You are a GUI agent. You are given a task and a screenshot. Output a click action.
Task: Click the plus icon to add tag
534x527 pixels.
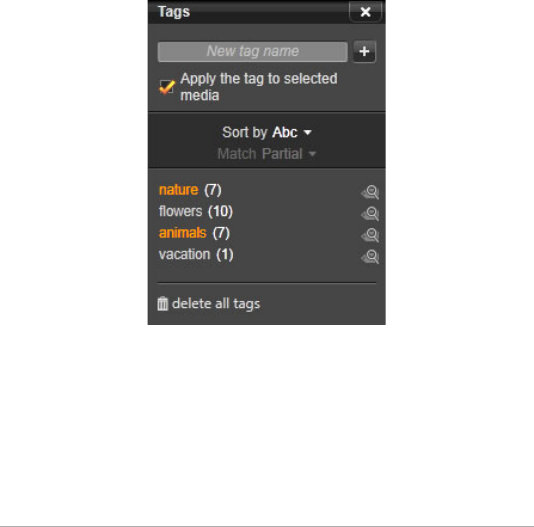(x=364, y=51)
